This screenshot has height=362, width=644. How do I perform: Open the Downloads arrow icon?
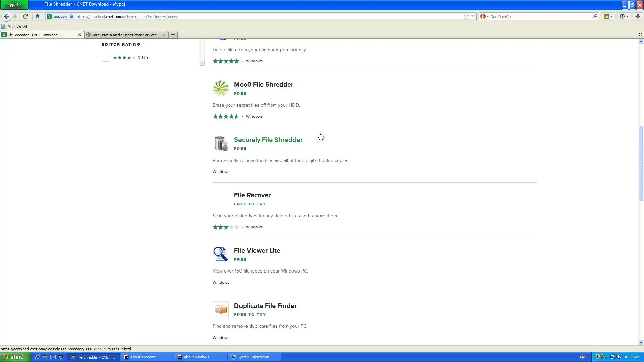pos(638,16)
